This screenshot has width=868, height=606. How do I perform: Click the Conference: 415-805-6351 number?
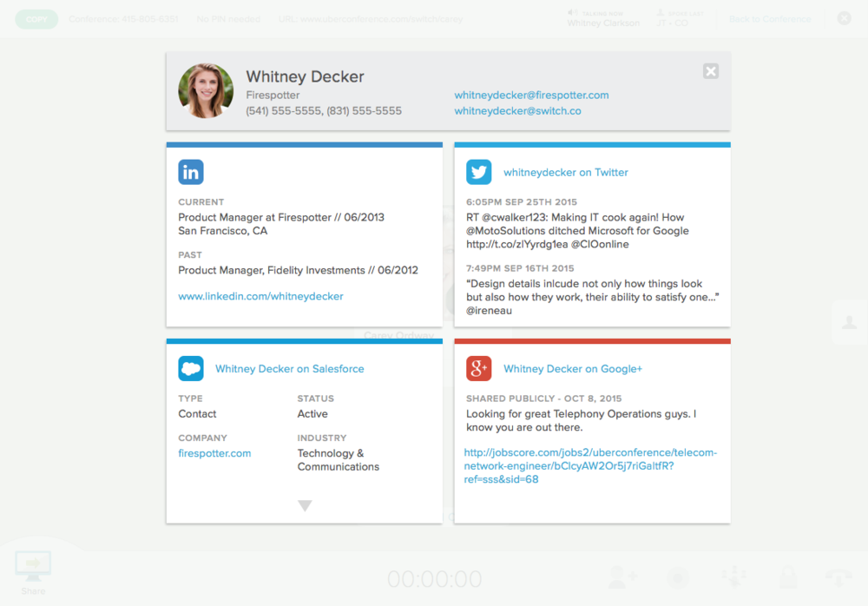coord(123,19)
